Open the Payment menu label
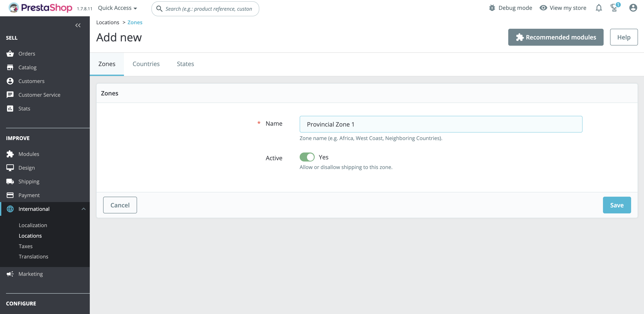Viewport: 644px width, 314px height. pyautogui.click(x=29, y=195)
